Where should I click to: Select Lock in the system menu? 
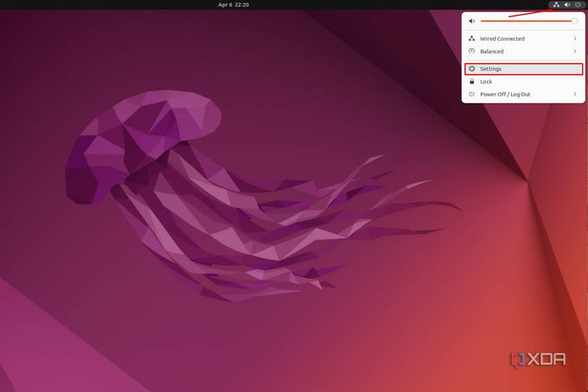pyautogui.click(x=523, y=81)
